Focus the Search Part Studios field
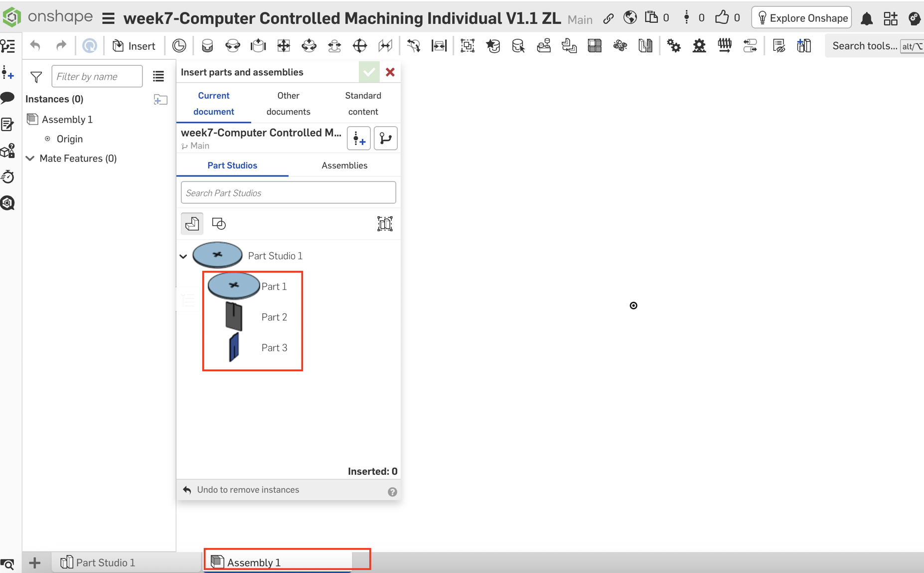The width and height of the screenshot is (924, 573). coord(289,193)
